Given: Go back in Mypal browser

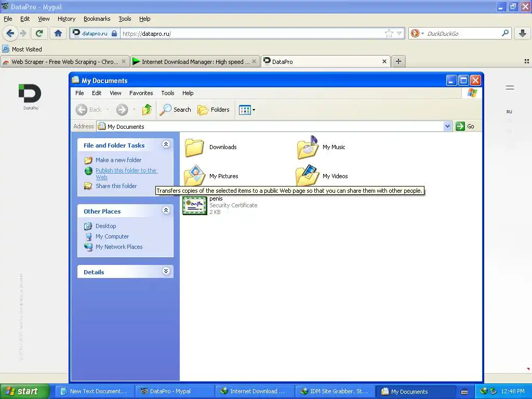Looking at the screenshot, I should [x=10, y=33].
